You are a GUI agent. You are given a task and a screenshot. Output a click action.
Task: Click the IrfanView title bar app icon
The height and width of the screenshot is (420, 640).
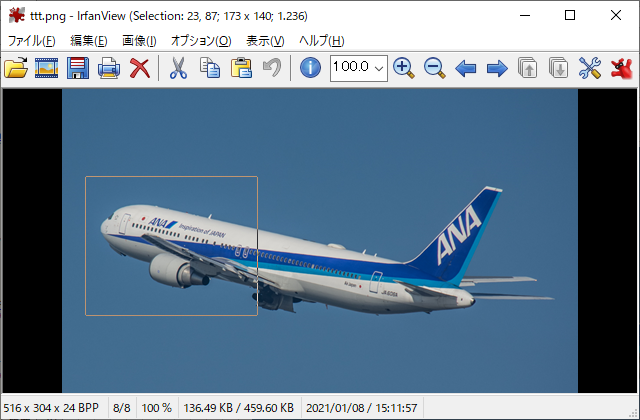point(16,16)
